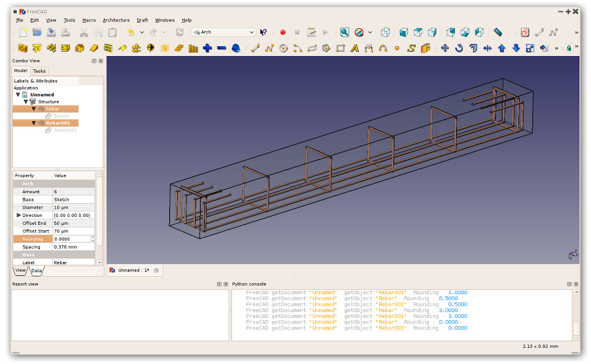Click the Draft Upgrade up-arrow icon
This screenshot has height=364, width=591.
coord(502,48)
